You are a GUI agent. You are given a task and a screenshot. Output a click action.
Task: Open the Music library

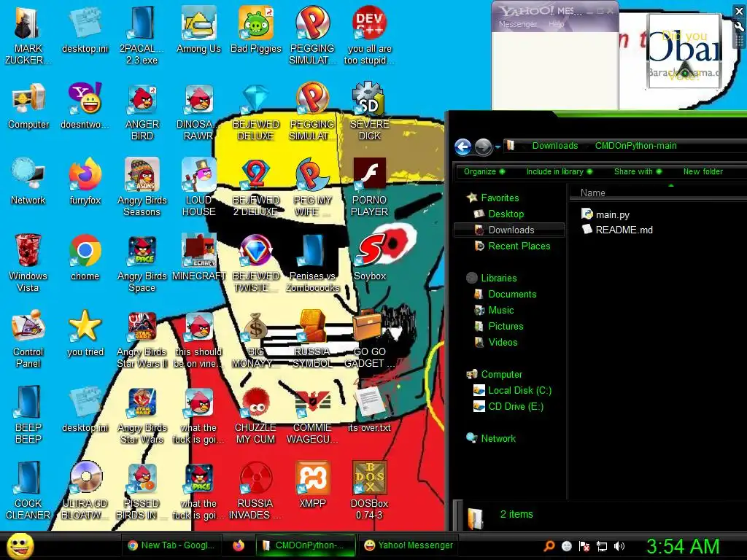[494, 310]
